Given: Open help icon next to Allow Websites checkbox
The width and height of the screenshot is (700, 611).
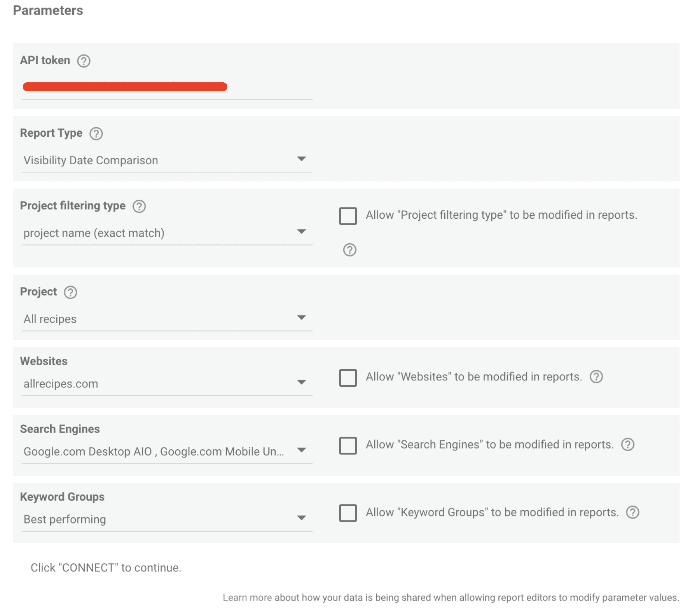Looking at the screenshot, I should click(596, 377).
